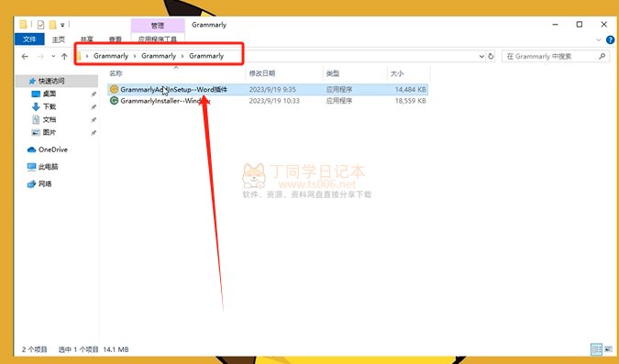Click the 14,484 KB size cell
The width and height of the screenshot is (619, 364).
[410, 90]
